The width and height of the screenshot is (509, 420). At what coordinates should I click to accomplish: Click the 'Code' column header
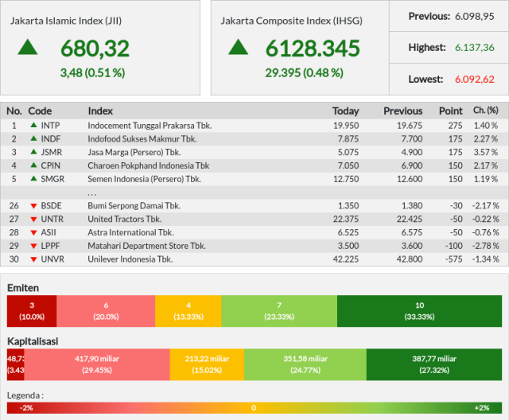point(40,111)
